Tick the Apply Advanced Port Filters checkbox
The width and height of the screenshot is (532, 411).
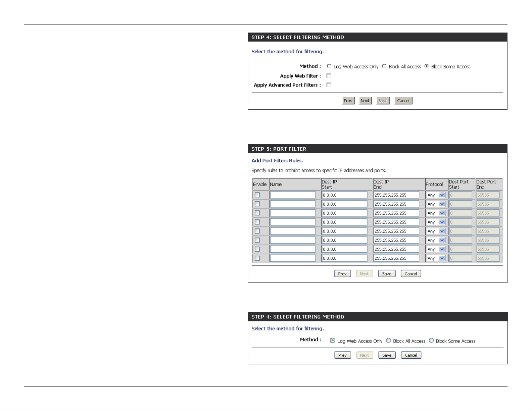tap(329, 85)
